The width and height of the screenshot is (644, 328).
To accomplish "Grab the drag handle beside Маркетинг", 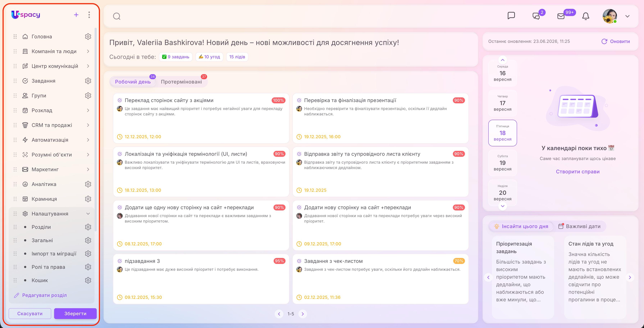I will click(x=15, y=170).
